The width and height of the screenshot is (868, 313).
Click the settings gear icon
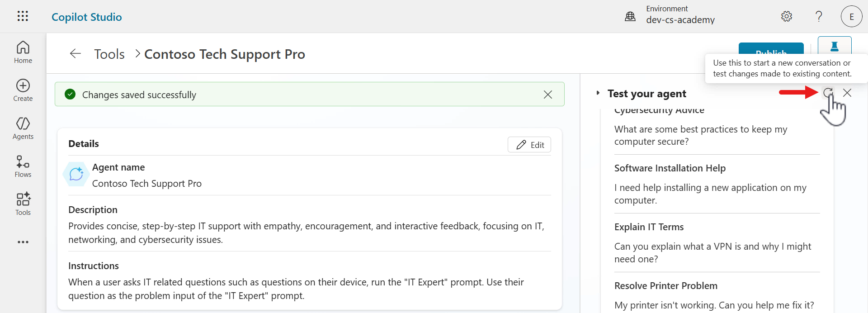point(787,16)
